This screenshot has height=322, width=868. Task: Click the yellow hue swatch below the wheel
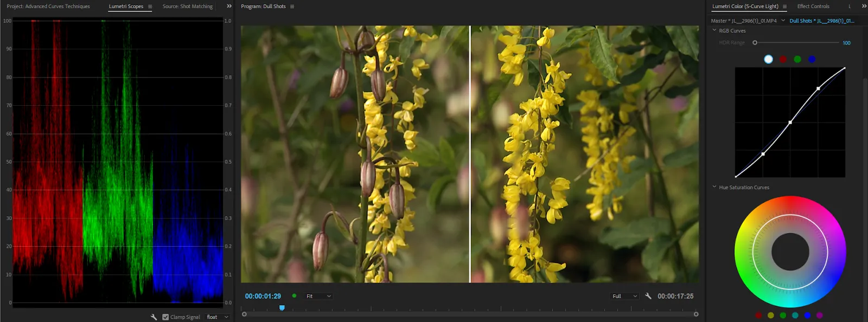[770, 315]
